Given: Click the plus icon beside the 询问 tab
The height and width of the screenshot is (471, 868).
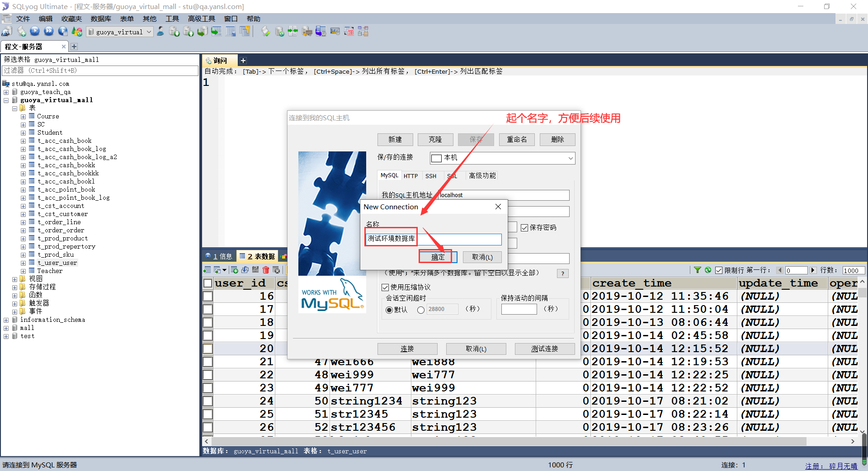Looking at the screenshot, I should tap(243, 61).
